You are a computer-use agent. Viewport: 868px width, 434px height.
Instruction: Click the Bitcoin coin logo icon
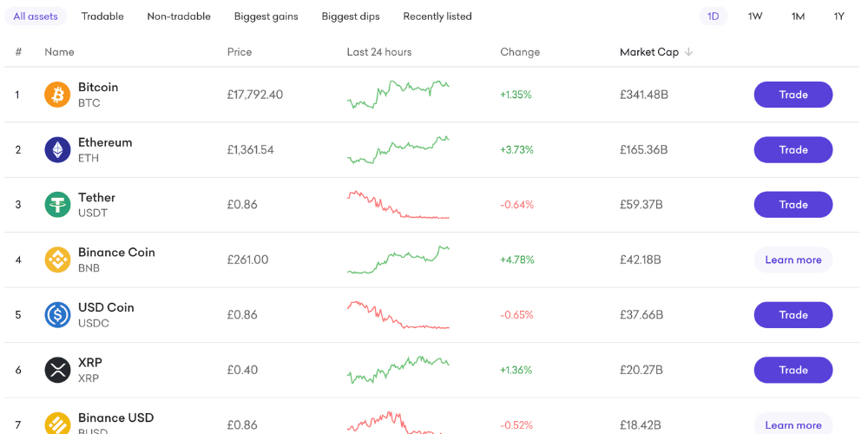pyautogui.click(x=57, y=95)
